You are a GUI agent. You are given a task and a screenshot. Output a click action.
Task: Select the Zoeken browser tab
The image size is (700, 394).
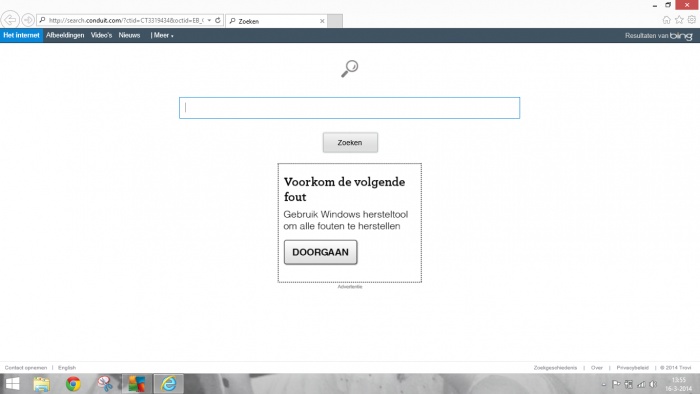tap(277, 21)
